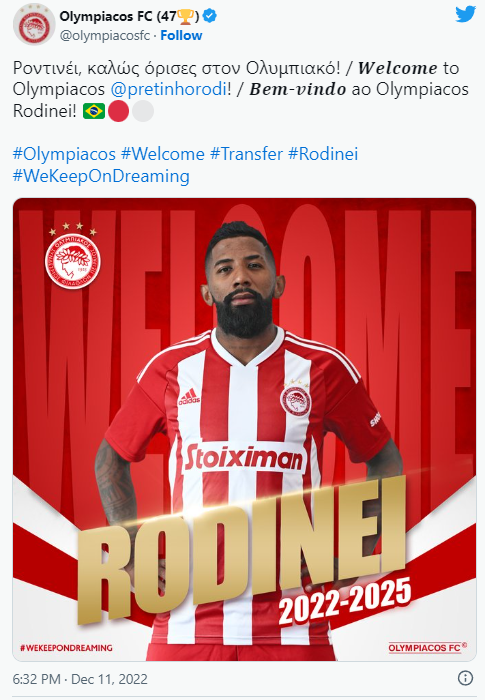This screenshot has width=485, height=700.
Task: Open the #Transfer hashtag
Action: click(247, 154)
